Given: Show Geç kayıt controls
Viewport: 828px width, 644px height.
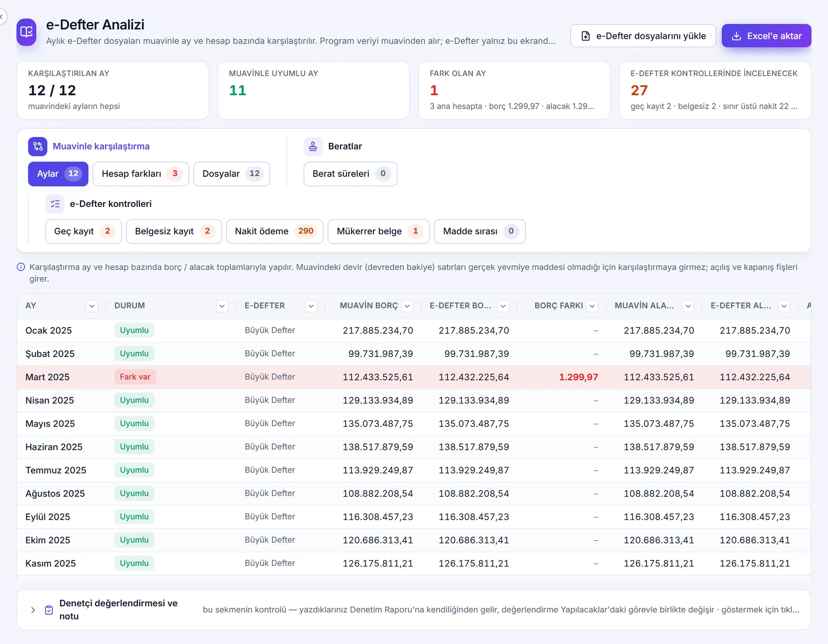Looking at the screenshot, I should 83,231.
